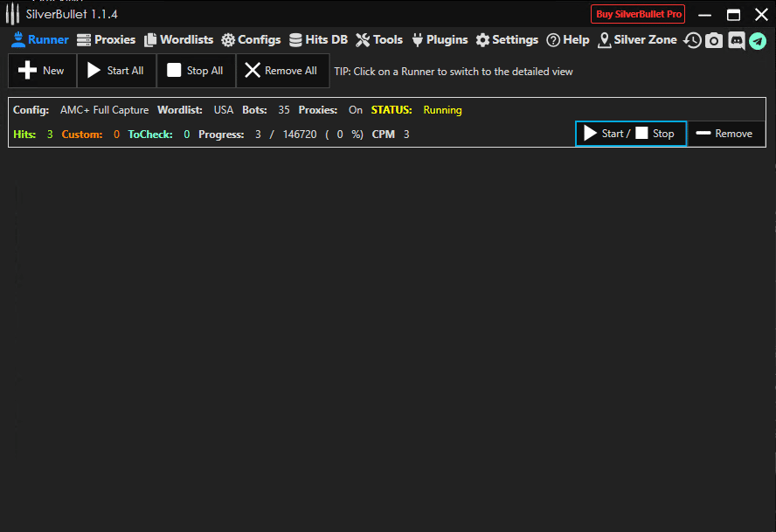Click the progress total 146720
The image size is (776, 532).
coord(300,135)
